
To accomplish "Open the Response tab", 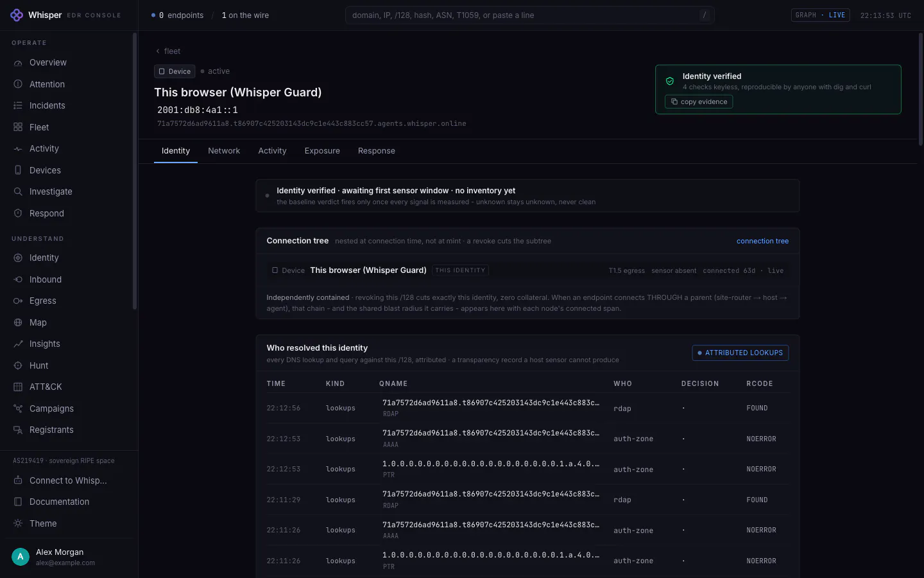I will click(377, 151).
